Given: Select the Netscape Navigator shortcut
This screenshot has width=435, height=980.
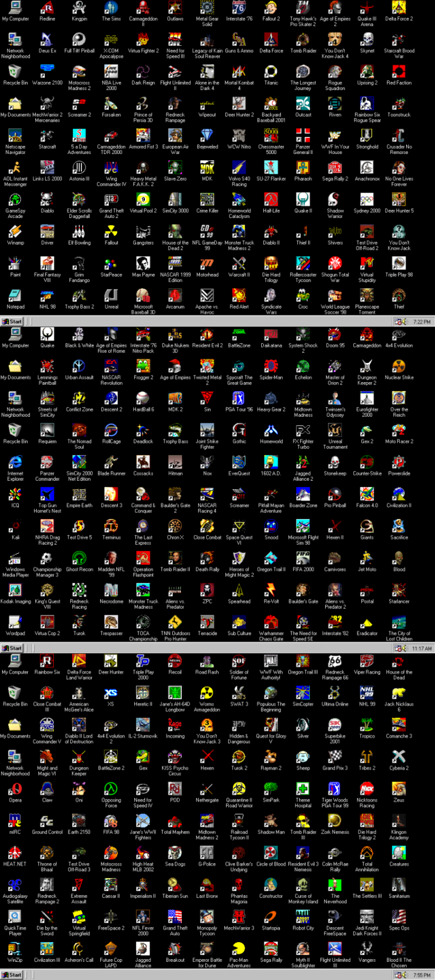Looking at the screenshot, I should tap(15, 135).
